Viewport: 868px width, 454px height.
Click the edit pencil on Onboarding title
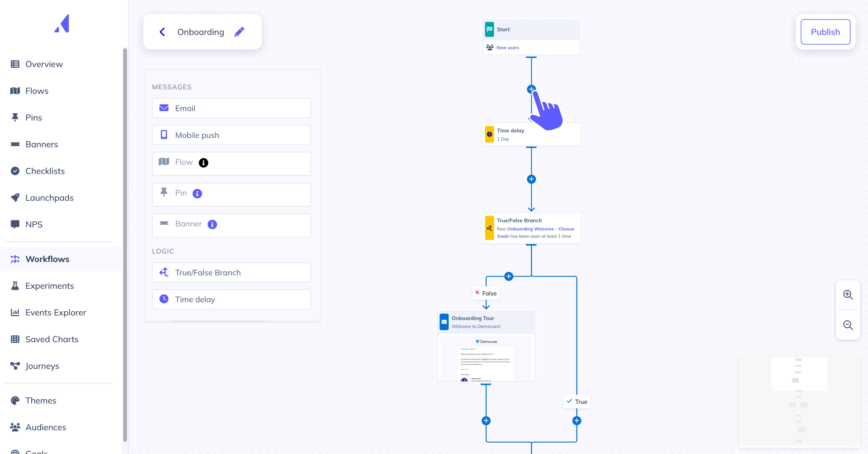pos(239,32)
